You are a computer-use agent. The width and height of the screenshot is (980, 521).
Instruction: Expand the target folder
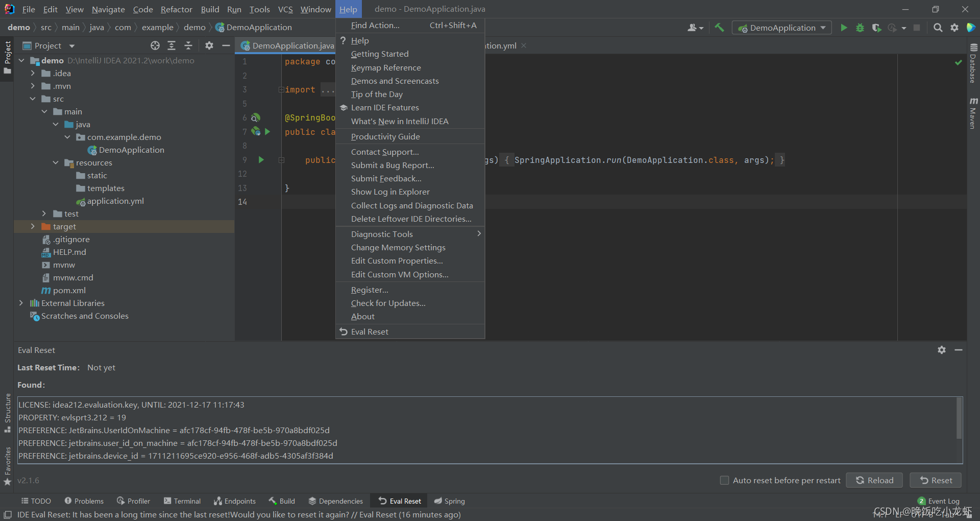(33, 226)
